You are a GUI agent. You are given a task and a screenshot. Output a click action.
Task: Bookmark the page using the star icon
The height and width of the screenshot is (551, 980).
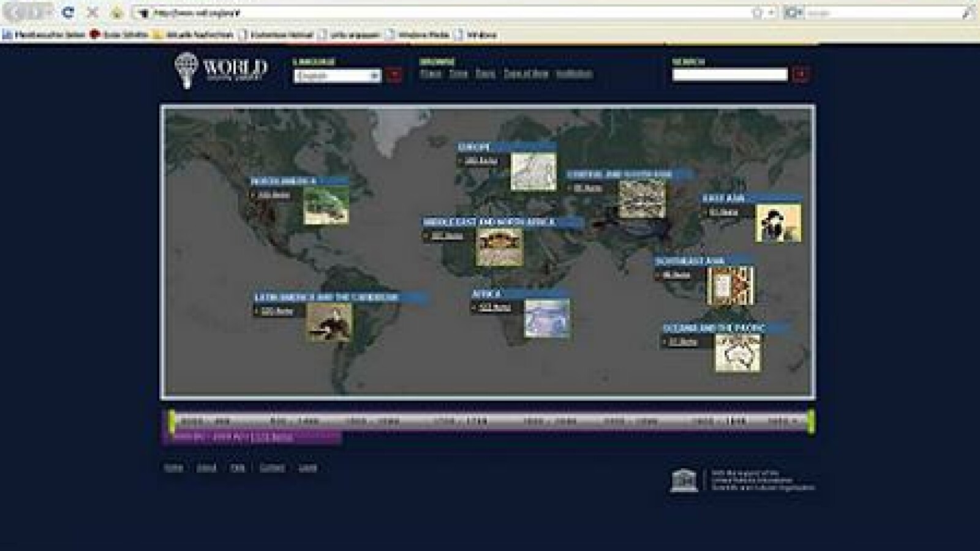click(757, 12)
